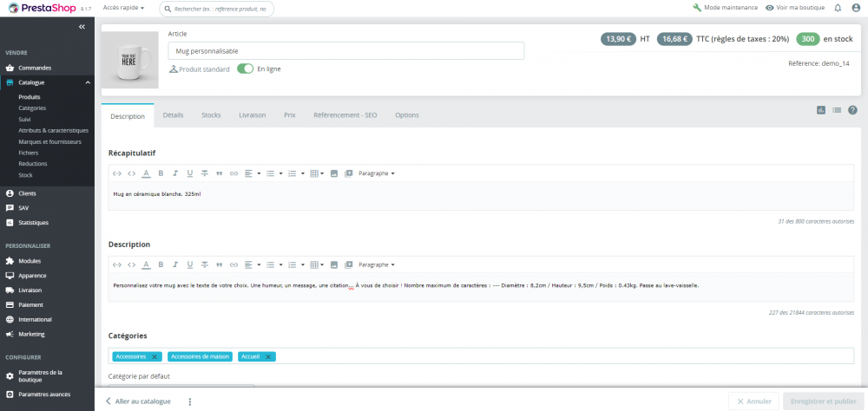The image size is (868, 411).
Task: Open Paragraphe format dropdown in Description toolbar
Action: [x=377, y=264]
